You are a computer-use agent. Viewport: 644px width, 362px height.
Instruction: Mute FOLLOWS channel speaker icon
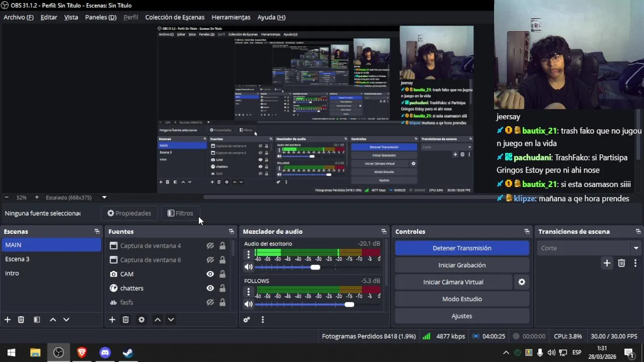[x=249, y=304]
